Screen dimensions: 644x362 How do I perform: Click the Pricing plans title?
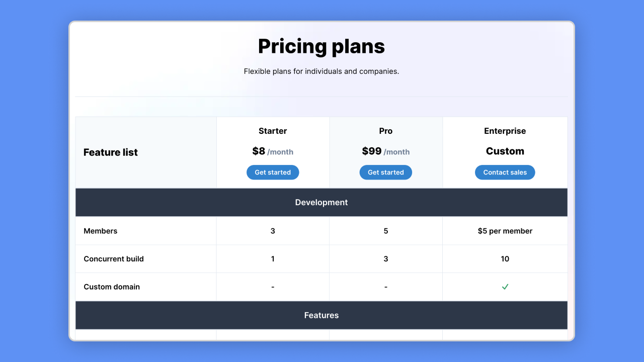[x=321, y=46]
